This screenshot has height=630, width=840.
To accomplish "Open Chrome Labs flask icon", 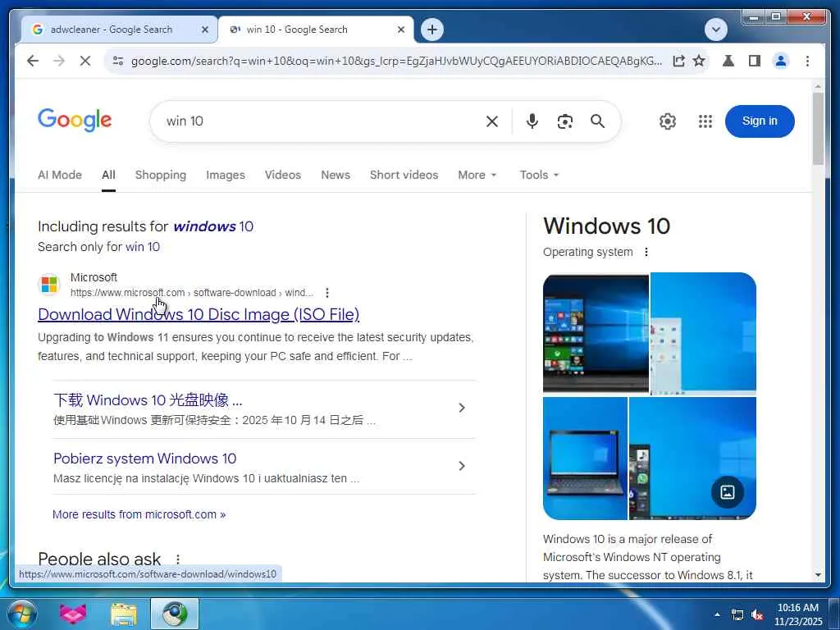I will 728,61.
